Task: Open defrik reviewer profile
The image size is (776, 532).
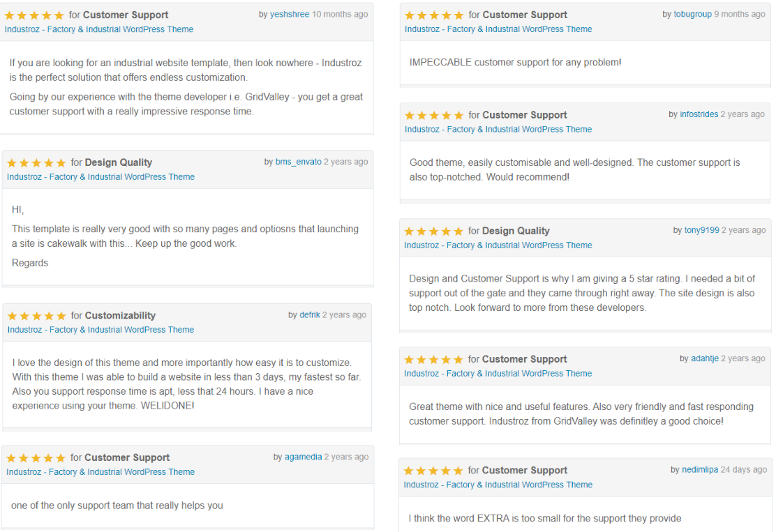Action: click(309, 315)
